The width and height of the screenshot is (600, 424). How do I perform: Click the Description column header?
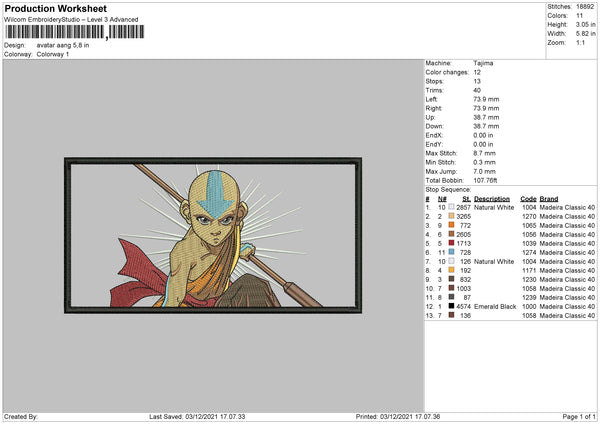492,199
